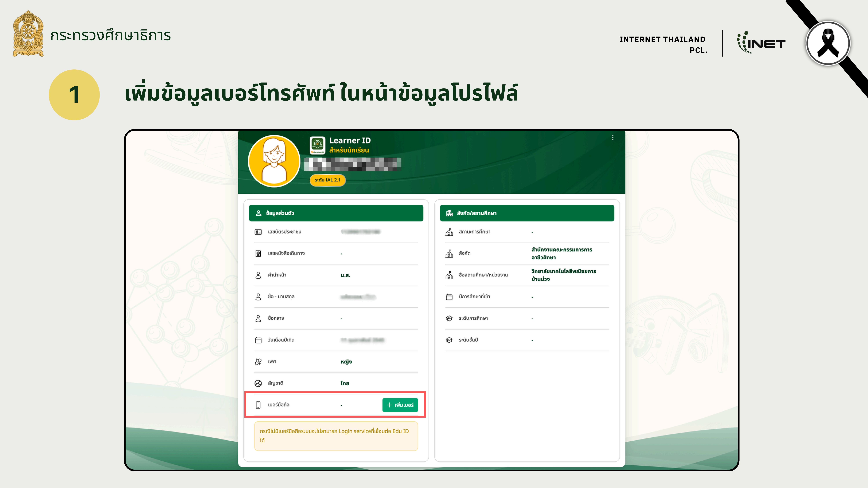
Task: Click the green เพิ่มเบอร์ add number button
Action: pyautogui.click(x=400, y=405)
